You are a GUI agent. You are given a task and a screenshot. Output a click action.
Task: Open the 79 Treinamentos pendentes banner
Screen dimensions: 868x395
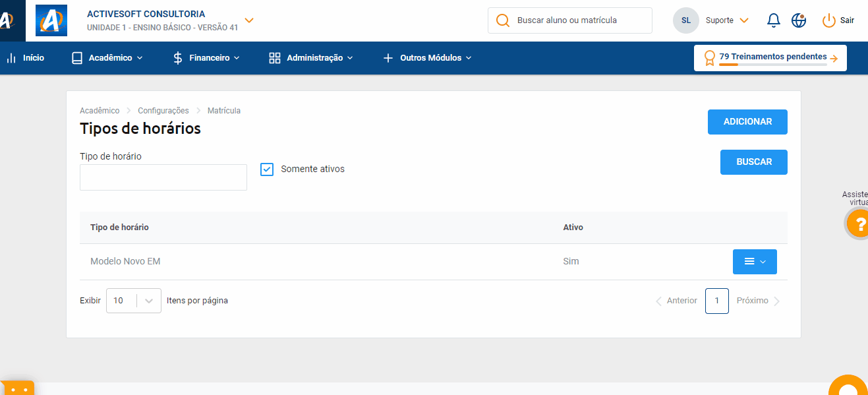click(x=770, y=58)
